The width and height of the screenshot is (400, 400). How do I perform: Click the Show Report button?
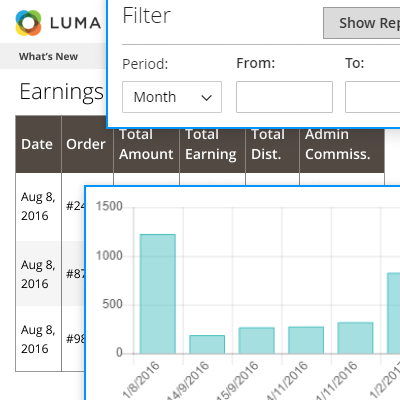[x=362, y=23]
